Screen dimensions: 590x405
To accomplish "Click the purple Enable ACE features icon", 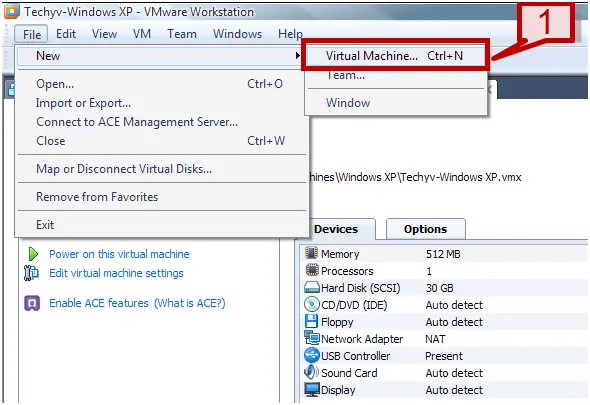I will pos(32,303).
